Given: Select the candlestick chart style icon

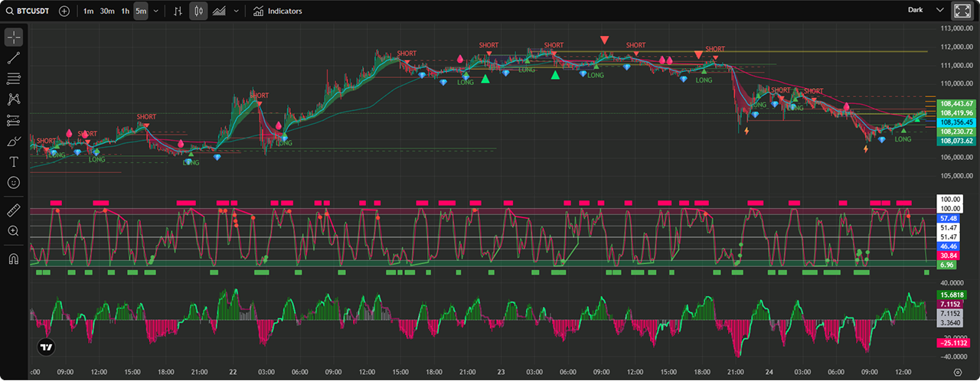Looking at the screenshot, I should tap(198, 11).
